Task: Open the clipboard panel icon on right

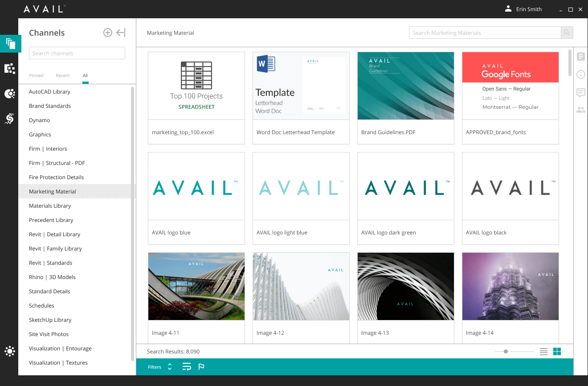Action: tap(580, 57)
